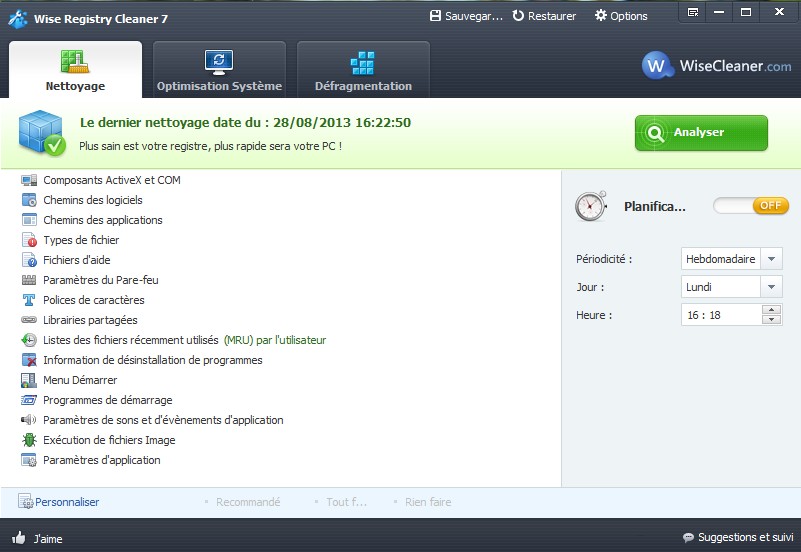The width and height of the screenshot is (801, 552).
Task: Select Exécution de fichiers Image text
Action: click(x=109, y=440)
